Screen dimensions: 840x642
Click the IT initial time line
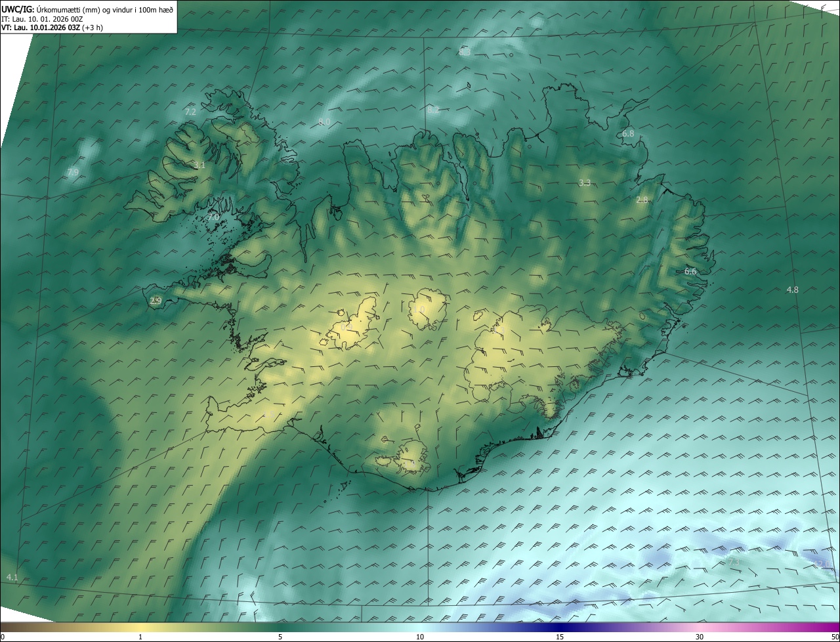[x=42, y=19]
